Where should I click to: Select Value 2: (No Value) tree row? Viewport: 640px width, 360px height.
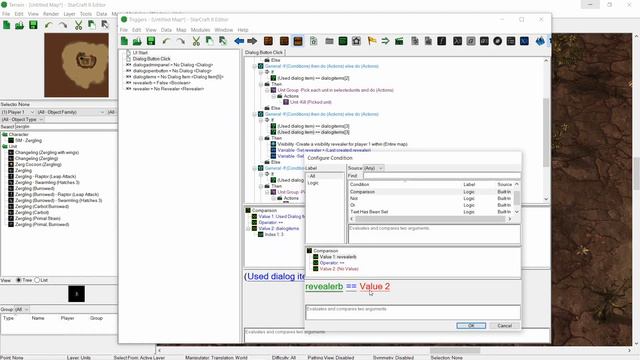[339, 269]
